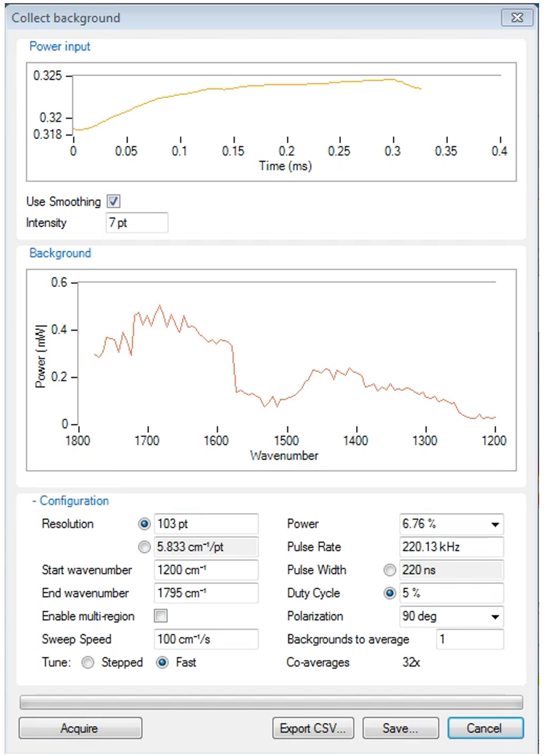Edit the Intensity 7 pt field
This screenshot has height=756, width=547.
point(137,223)
